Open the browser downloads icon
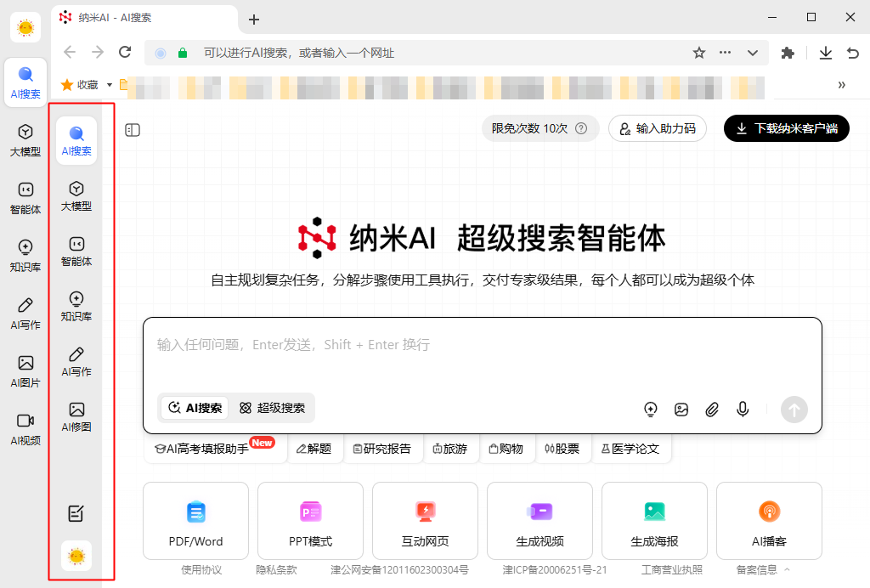 826,53
